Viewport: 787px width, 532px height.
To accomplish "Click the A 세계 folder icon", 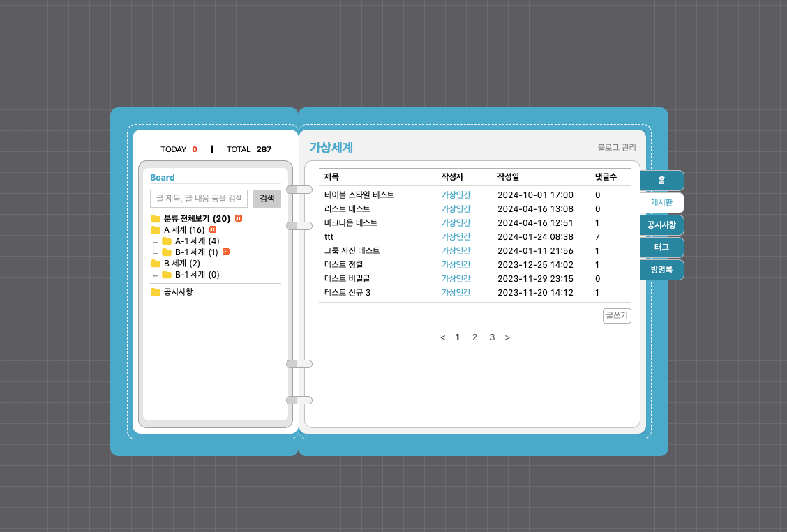I will (156, 230).
